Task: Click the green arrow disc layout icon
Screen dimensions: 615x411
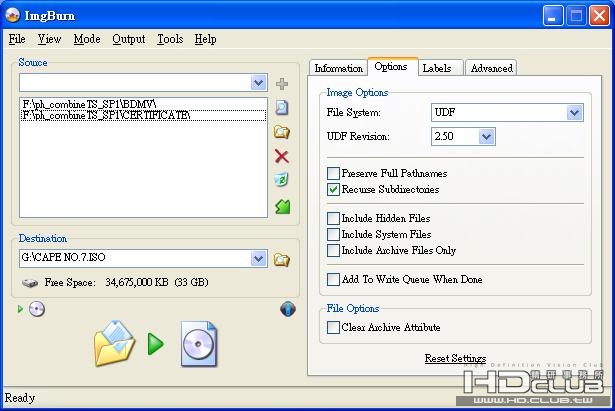Action: [x=282, y=206]
